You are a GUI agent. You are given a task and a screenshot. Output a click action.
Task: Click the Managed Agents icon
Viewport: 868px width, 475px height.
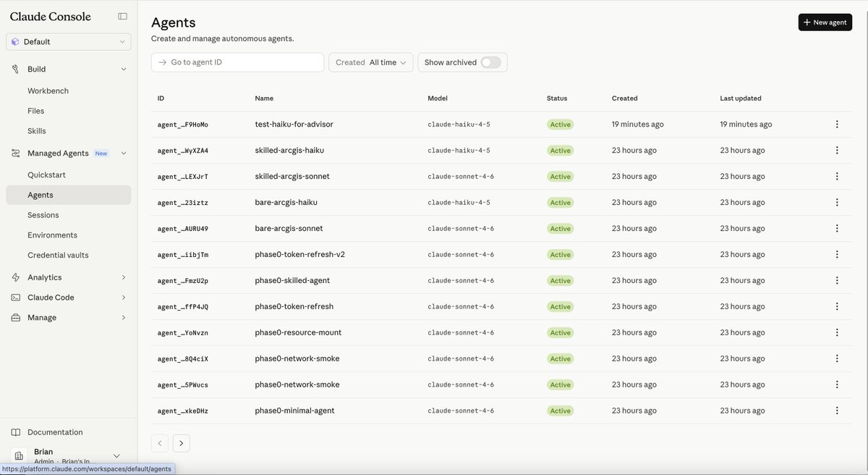[16, 153]
